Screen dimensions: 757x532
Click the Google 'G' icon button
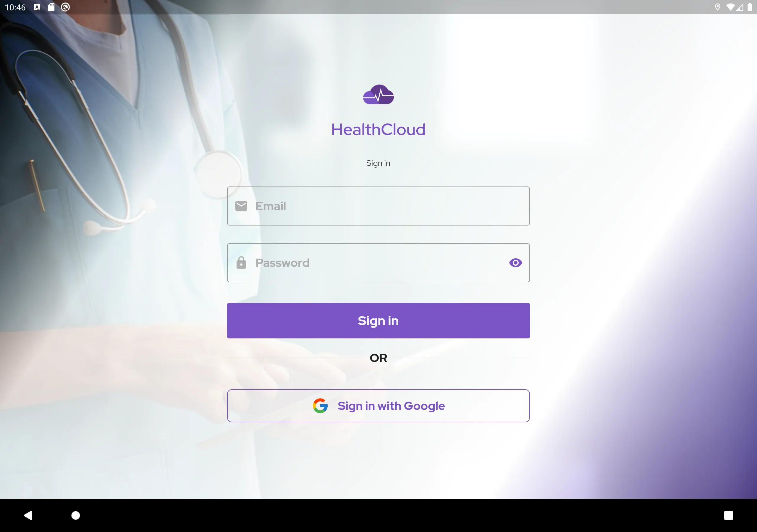[320, 406]
